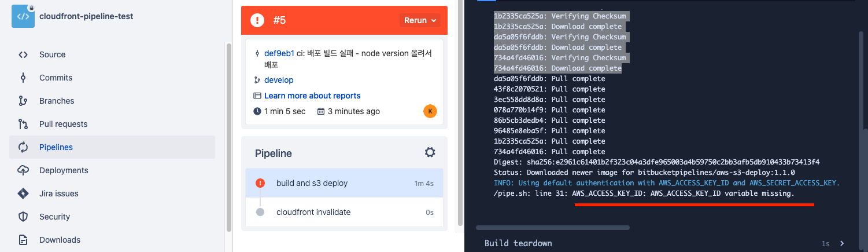Click the 3ec558dd8d8a Pull complete line
The image size is (868, 252).
(549, 100)
